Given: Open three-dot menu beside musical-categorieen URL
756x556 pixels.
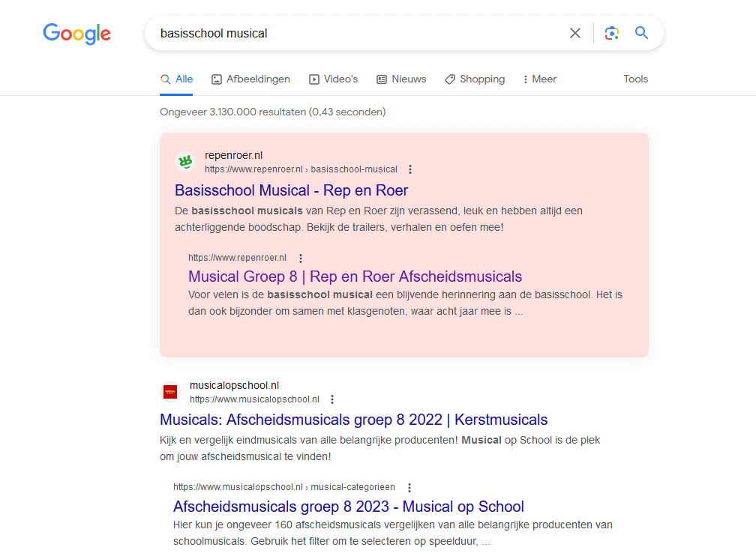Looking at the screenshot, I should 409,487.
